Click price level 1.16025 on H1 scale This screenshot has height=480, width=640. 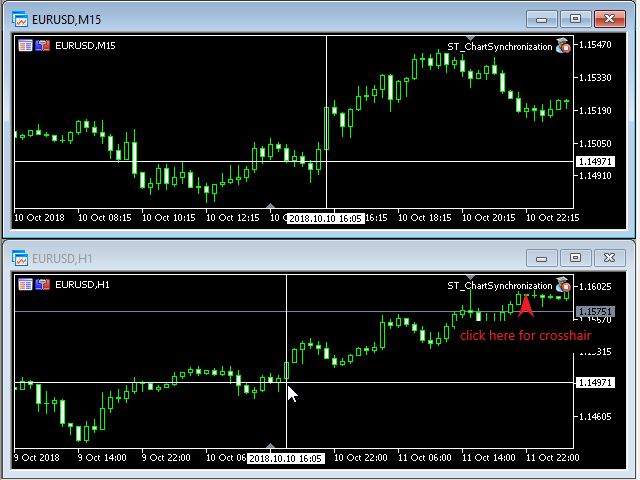[x=596, y=287]
